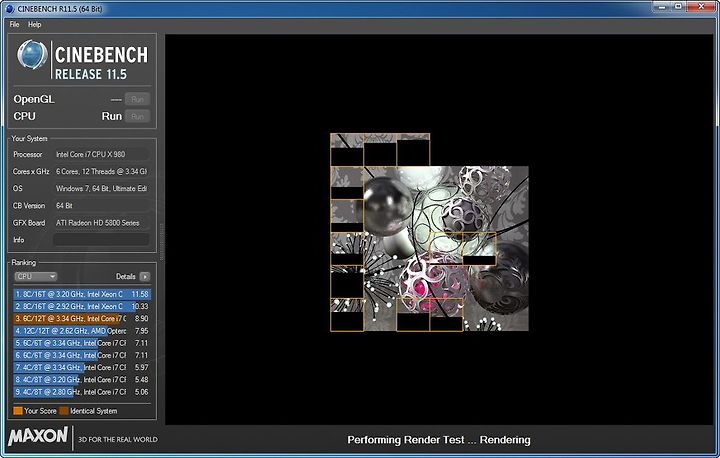The height and width of the screenshot is (458, 720).
Task: Select ranking row 7 score 5.97
Action: coord(82,368)
